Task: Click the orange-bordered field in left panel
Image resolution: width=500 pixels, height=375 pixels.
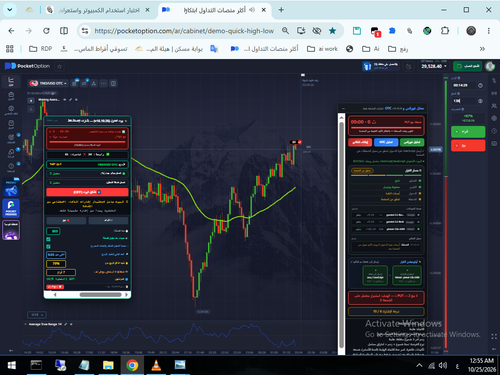Action: (x=61, y=273)
